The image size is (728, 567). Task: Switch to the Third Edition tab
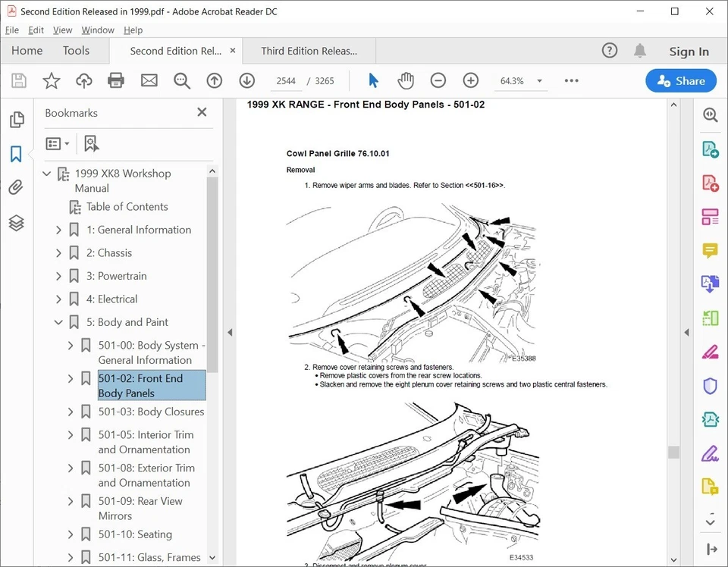309,50
